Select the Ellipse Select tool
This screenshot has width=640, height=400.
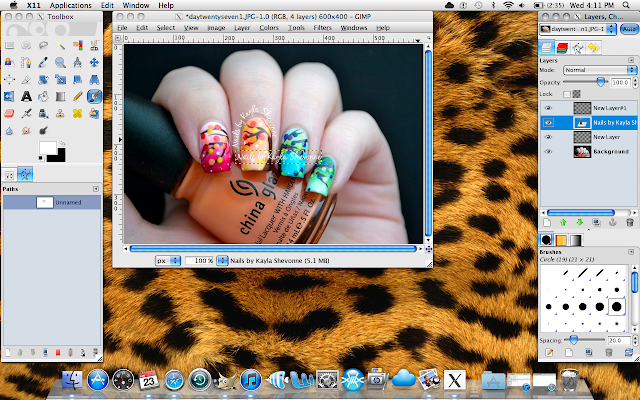26,45
